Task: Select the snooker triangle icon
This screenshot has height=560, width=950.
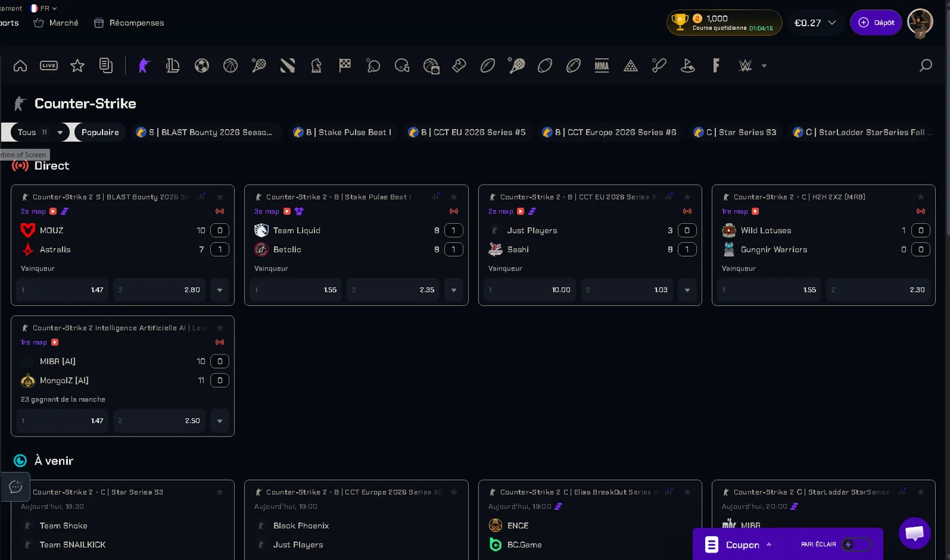Action: coord(630,66)
